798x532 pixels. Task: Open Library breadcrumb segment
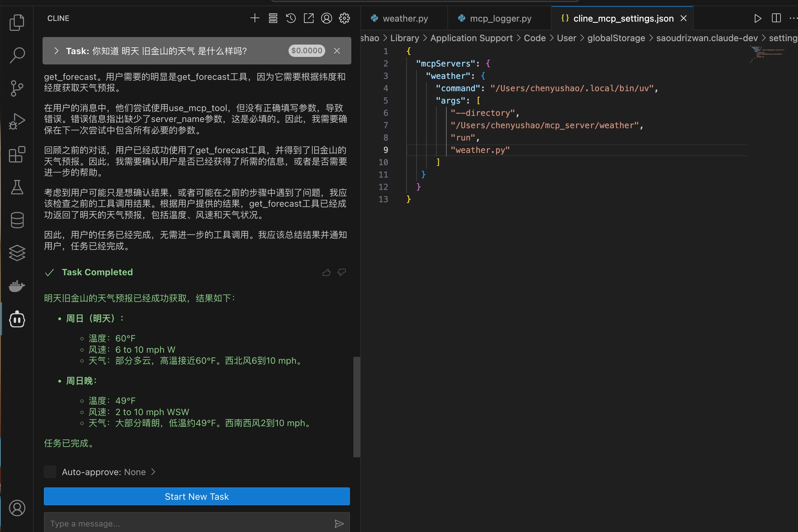tap(405, 38)
